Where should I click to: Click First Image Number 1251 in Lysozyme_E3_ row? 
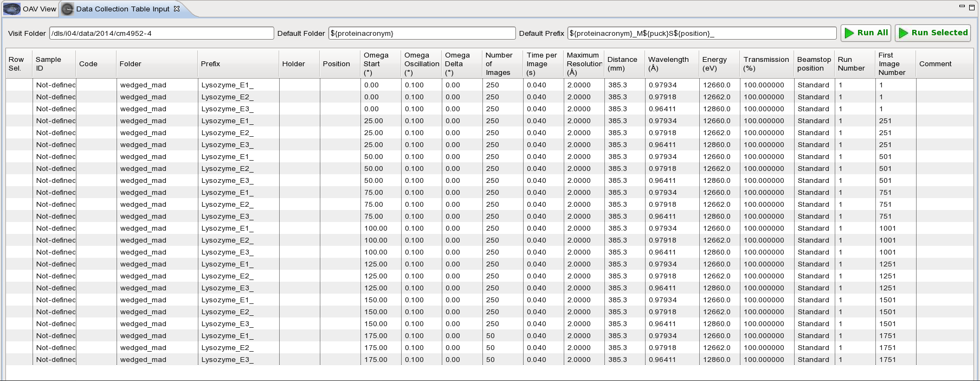click(x=887, y=288)
